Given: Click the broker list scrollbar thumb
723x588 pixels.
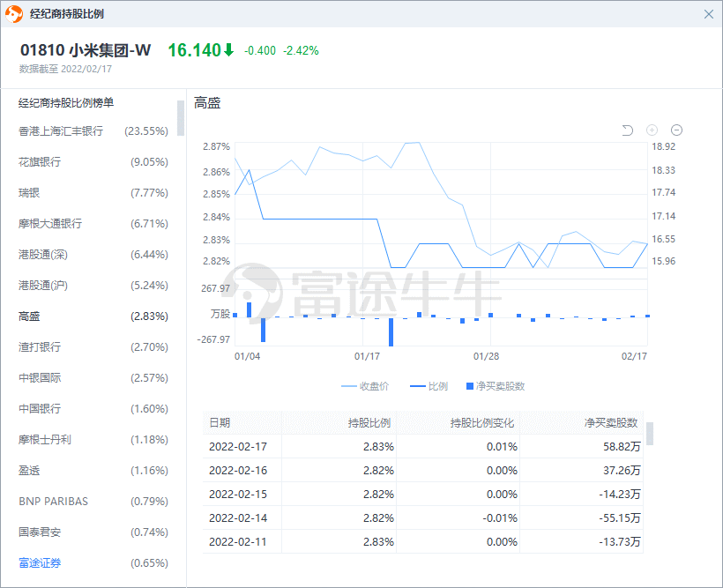Looking at the screenshot, I should point(181,118).
